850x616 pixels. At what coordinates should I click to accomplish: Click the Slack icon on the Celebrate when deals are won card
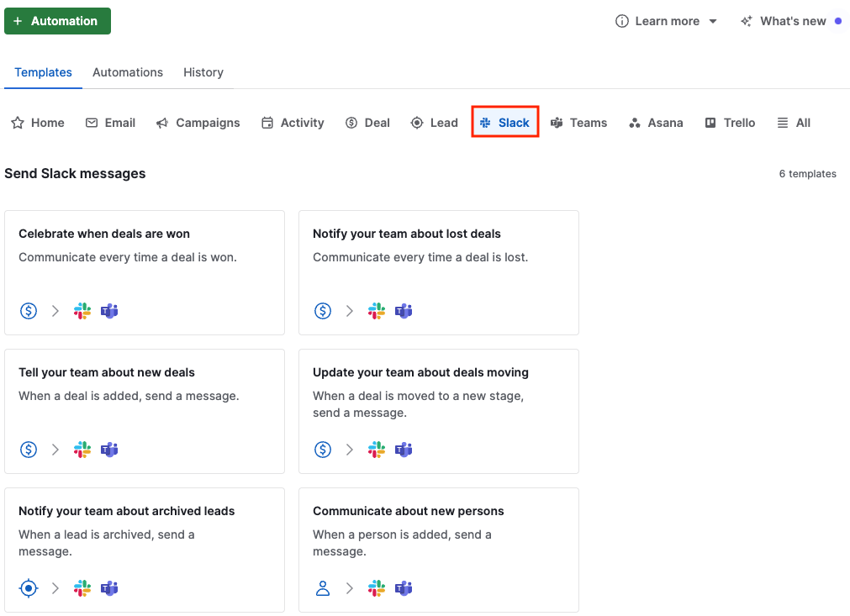82,311
